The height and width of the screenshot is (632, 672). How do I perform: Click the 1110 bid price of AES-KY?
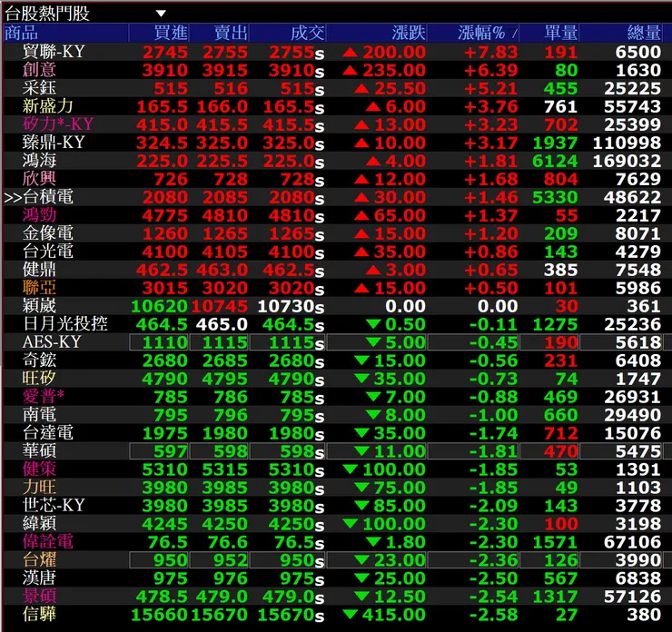[x=164, y=342]
